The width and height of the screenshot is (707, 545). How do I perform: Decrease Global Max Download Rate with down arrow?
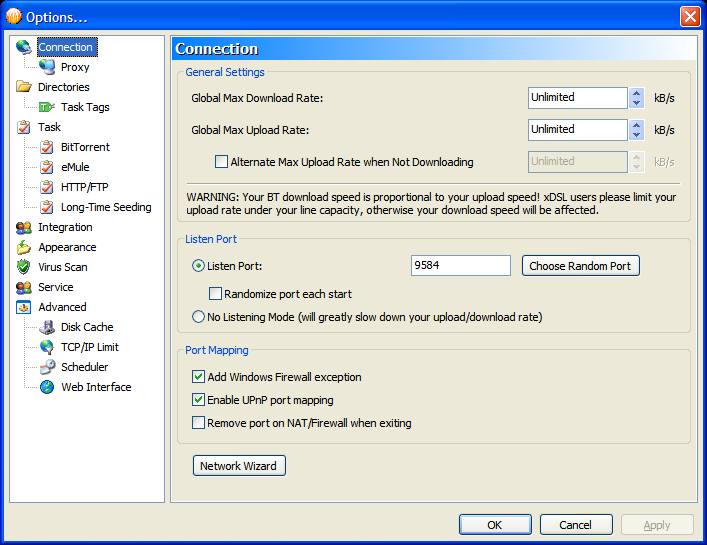point(636,103)
